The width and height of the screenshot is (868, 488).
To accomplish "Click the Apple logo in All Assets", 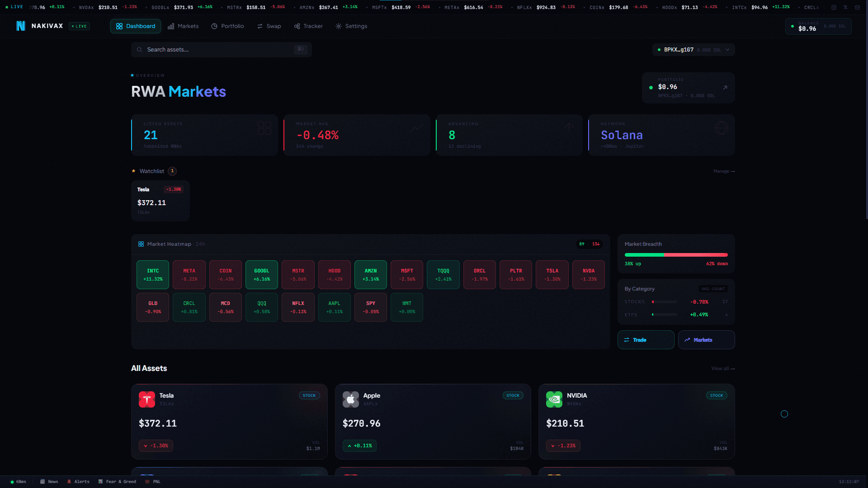I will pos(351,399).
